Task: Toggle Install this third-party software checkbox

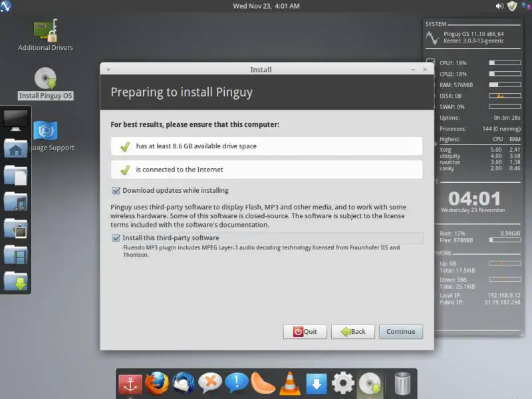Action: pyautogui.click(x=116, y=237)
